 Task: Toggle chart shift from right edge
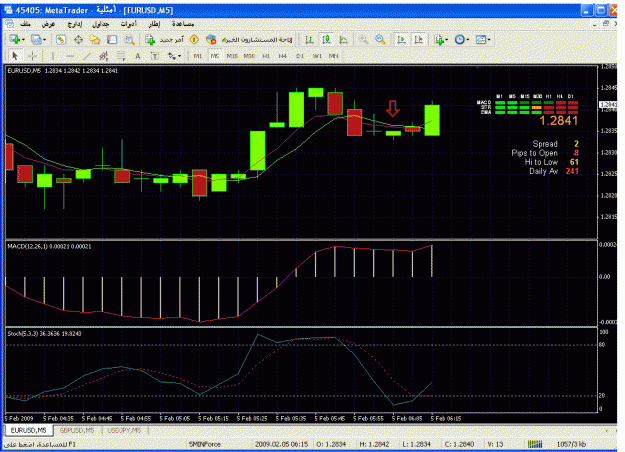click(419, 39)
